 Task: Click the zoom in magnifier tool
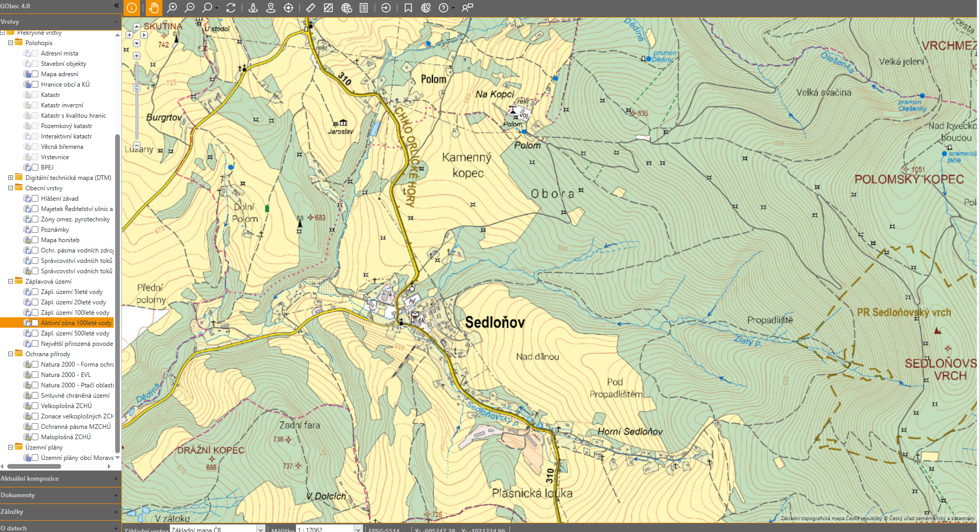(x=172, y=8)
